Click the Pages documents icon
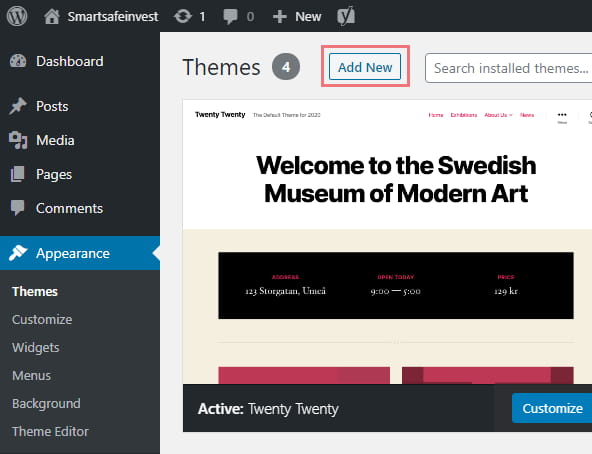This screenshot has height=454, width=592. coord(17,174)
